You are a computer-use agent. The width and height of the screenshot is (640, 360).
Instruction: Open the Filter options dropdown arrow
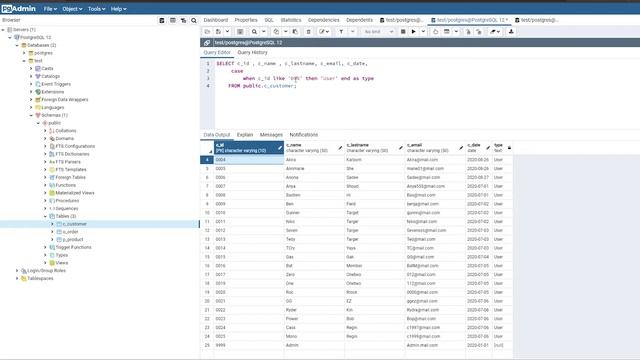click(x=353, y=32)
